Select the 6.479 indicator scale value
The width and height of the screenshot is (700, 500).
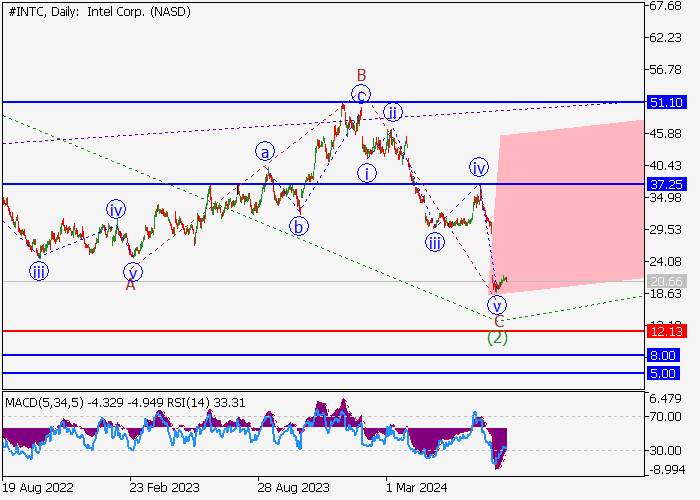[666, 399]
